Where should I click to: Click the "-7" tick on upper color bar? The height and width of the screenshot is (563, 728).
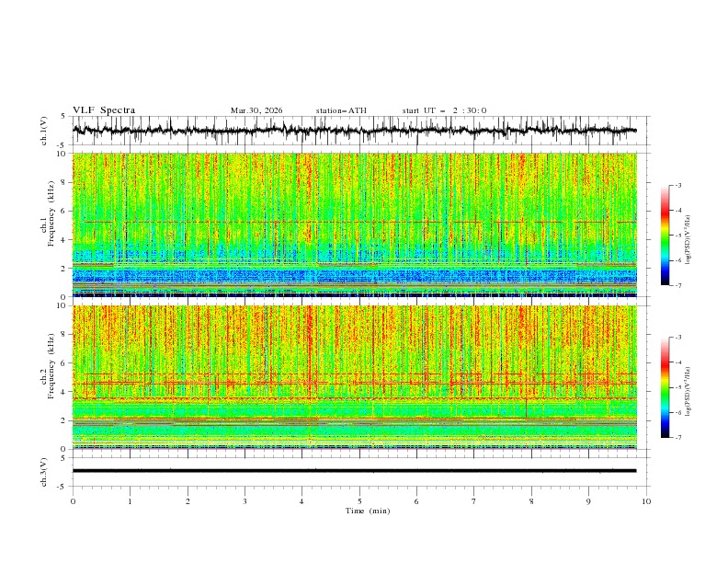click(x=678, y=286)
